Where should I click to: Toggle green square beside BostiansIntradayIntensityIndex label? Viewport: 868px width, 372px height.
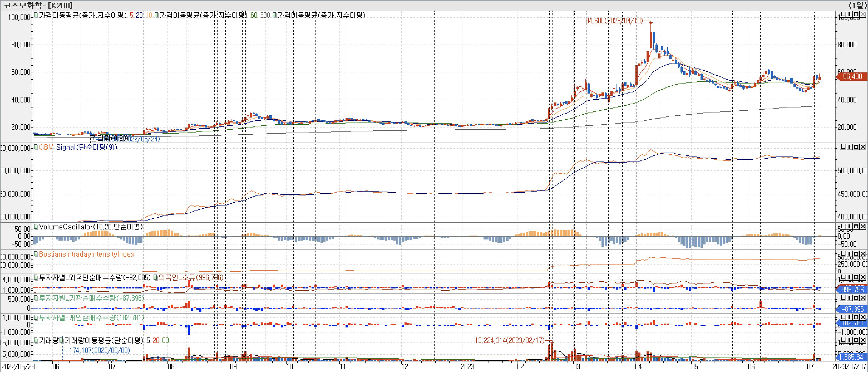point(36,254)
